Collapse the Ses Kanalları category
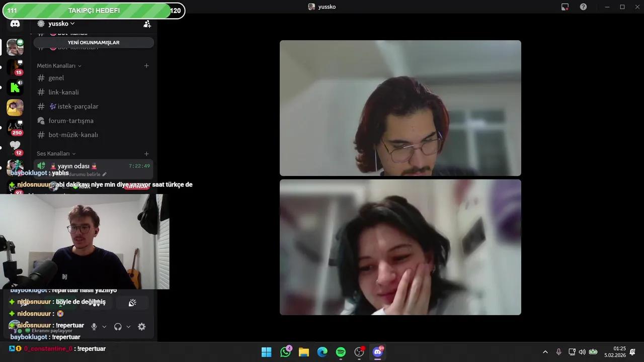This screenshot has height=362, width=644. [56, 153]
